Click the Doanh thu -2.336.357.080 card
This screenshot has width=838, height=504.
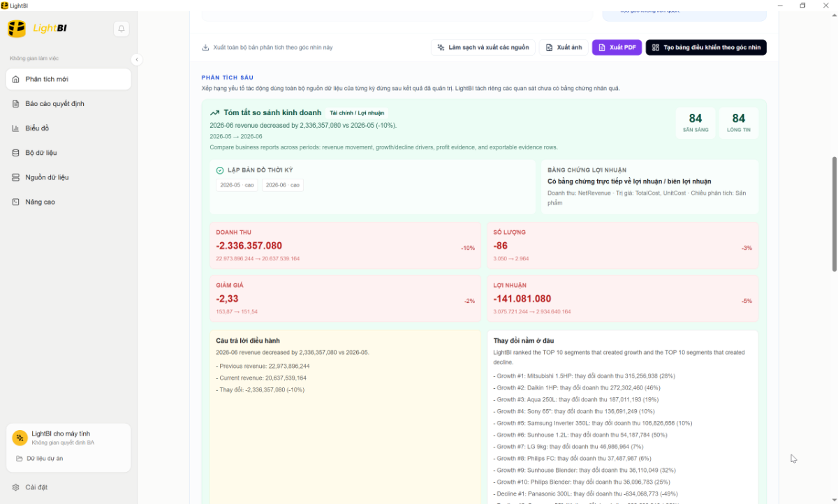pos(346,246)
